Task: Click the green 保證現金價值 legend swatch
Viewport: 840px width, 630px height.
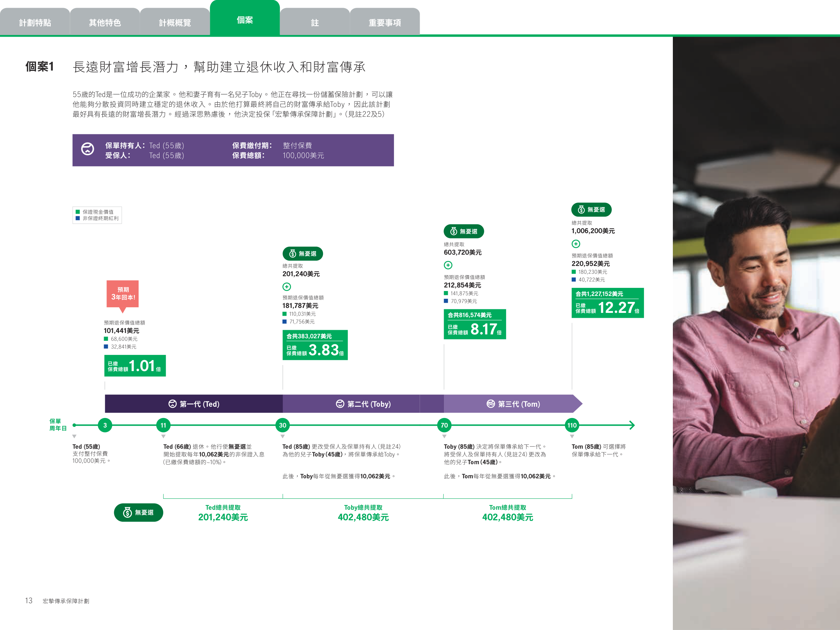Action: pos(78,212)
